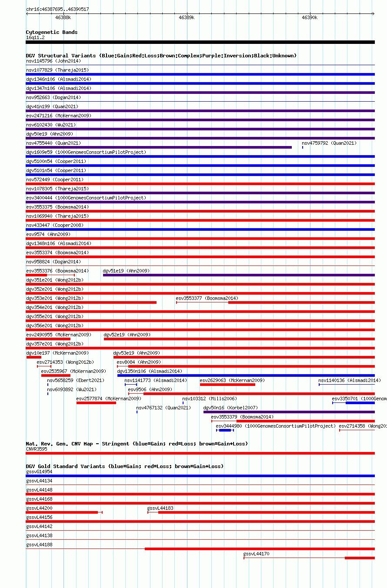
Task: Open variant dgv1347n106 (Alsmadi2014)
Action: (59, 88)
